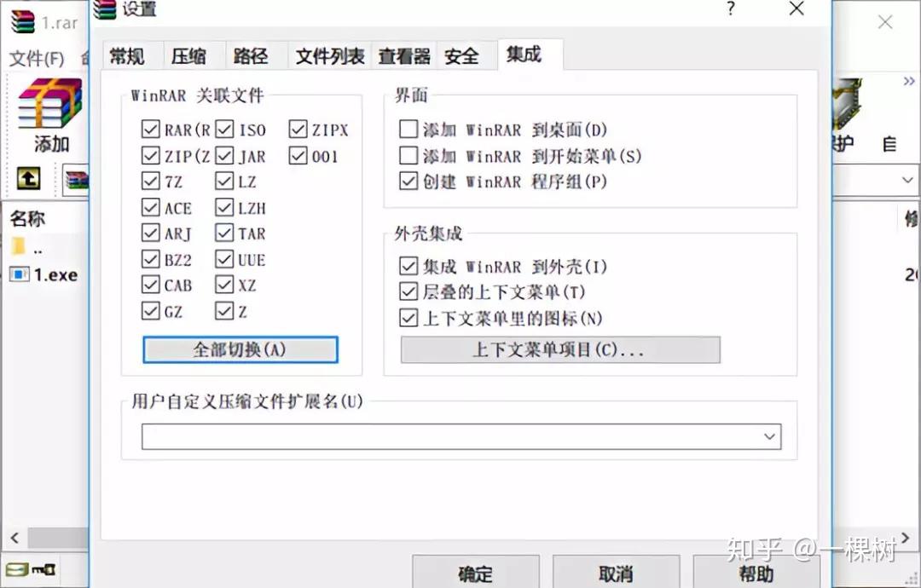The image size is (921, 588).
Task: Toggle integrate WinRAR into shell (I)
Action: pyautogui.click(x=408, y=267)
